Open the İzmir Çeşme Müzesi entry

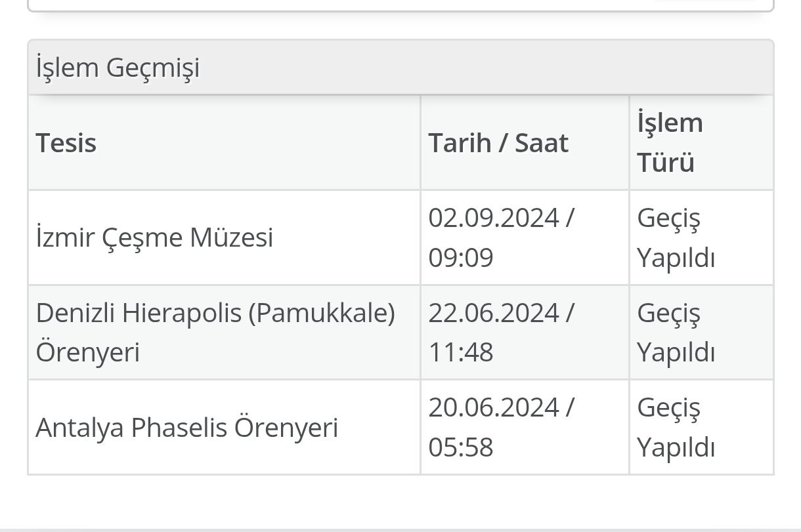click(x=154, y=237)
